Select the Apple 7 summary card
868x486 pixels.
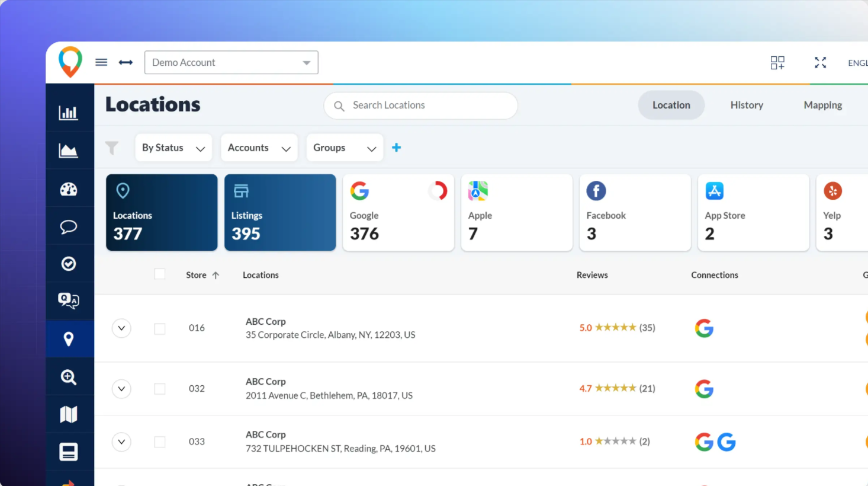[517, 212]
